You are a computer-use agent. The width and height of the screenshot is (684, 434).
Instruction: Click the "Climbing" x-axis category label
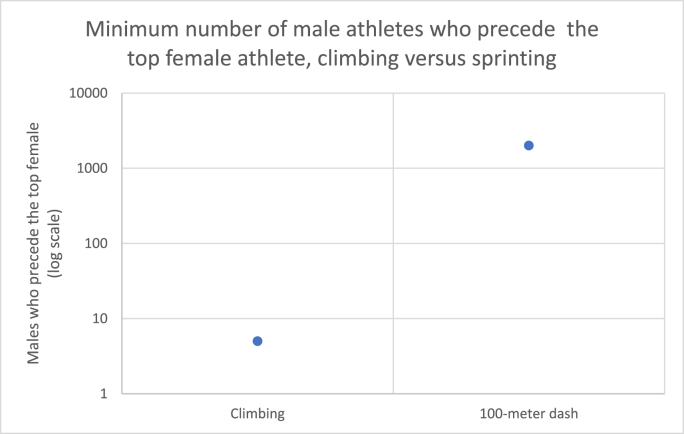point(257,413)
